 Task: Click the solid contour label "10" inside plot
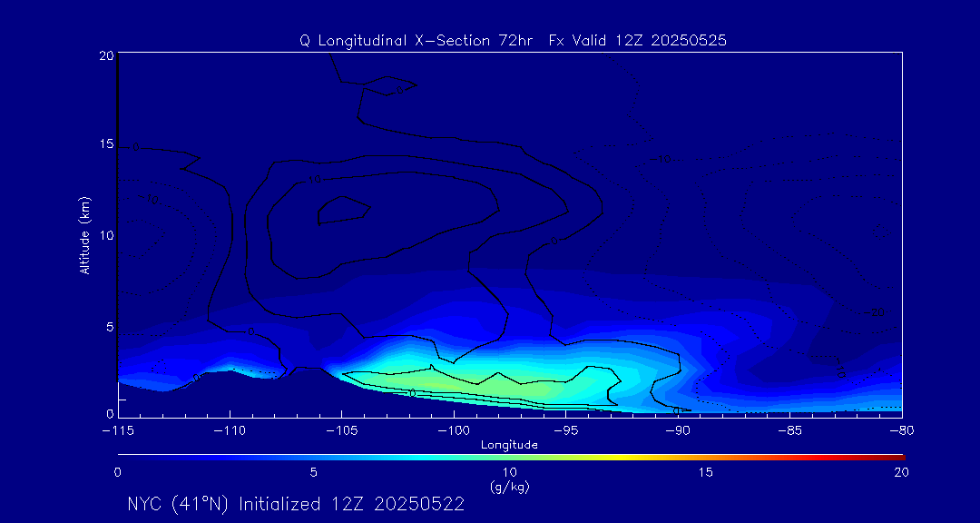click(314, 180)
